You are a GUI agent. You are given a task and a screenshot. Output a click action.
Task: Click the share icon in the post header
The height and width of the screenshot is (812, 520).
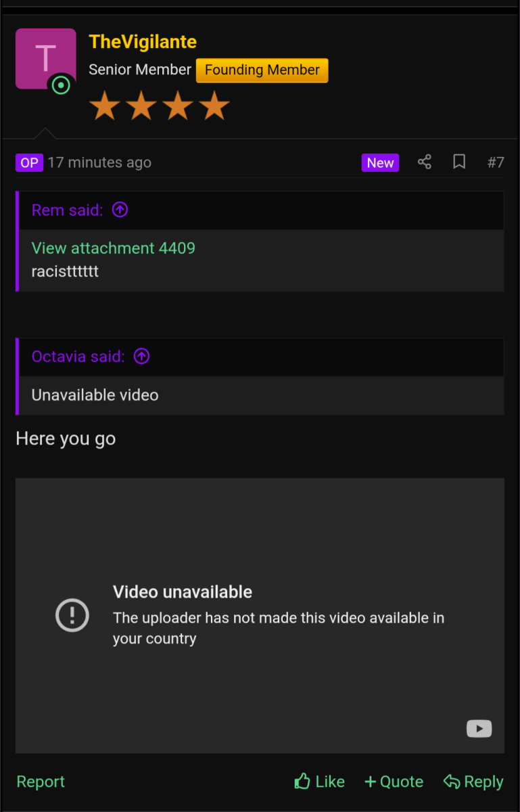click(424, 162)
